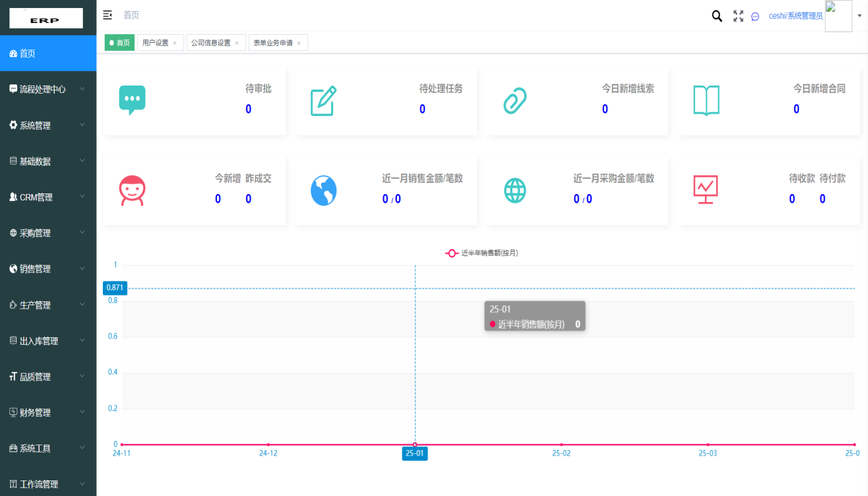Toggle the 近半年销售额(按月) legend item
Image resolution: width=868 pixels, height=496 pixels.
tap(481, 253)
